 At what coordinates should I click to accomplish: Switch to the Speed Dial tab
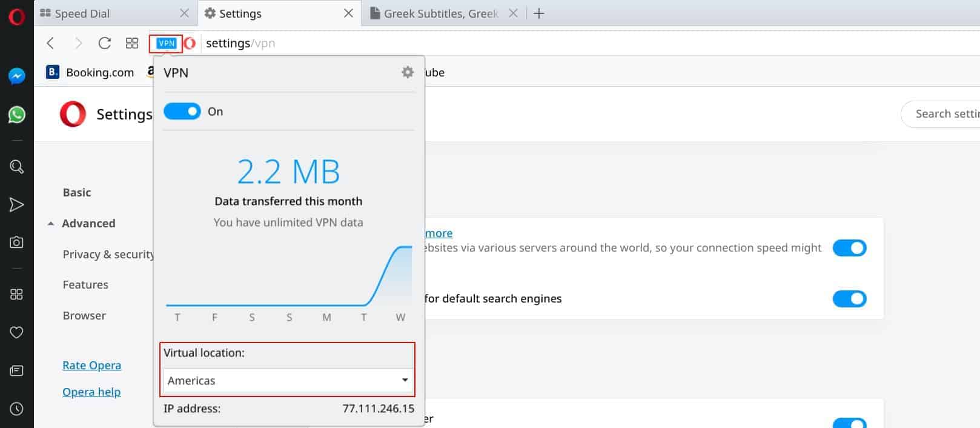point(115,13)
